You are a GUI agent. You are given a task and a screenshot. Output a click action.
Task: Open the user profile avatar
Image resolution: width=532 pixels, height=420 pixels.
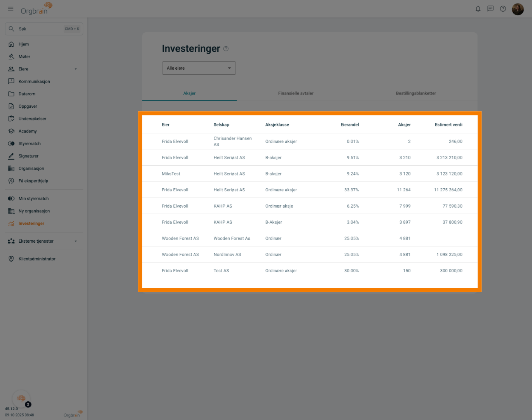(518, 9)
